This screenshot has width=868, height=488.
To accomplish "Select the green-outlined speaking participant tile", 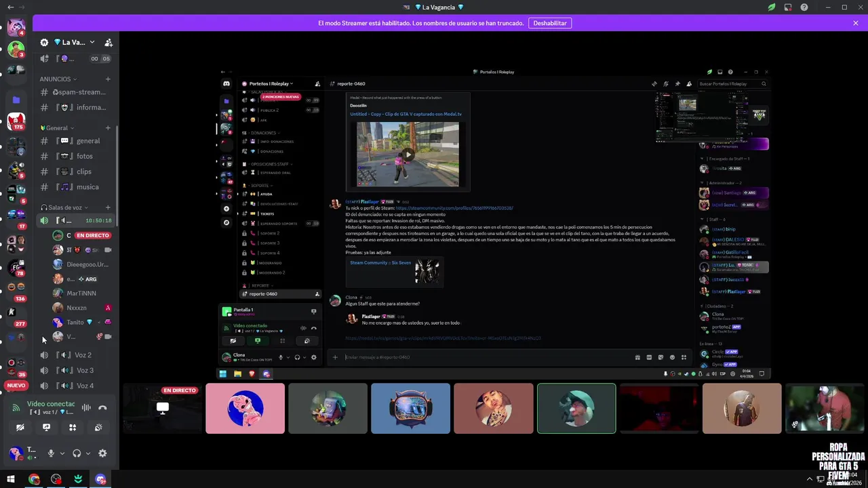I will coord(576,408).
